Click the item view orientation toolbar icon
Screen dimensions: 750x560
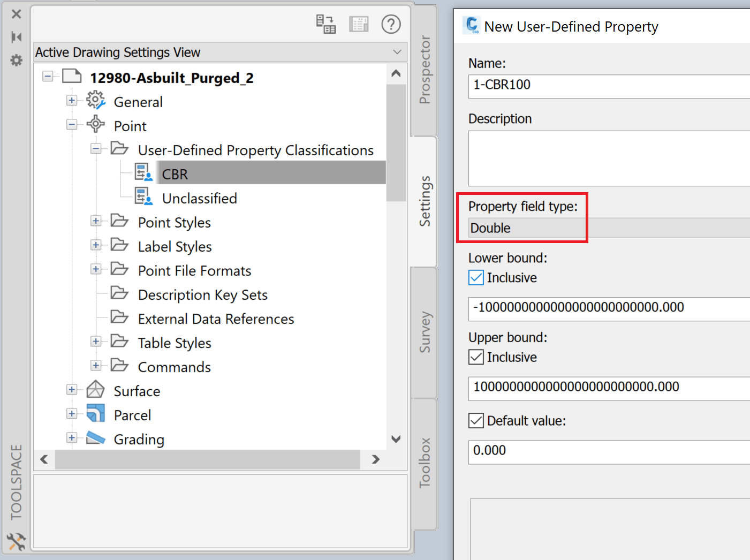[326, 24]
